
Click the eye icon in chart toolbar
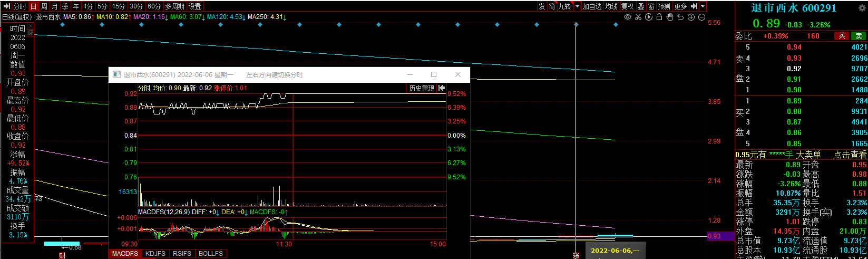point(627,17)
